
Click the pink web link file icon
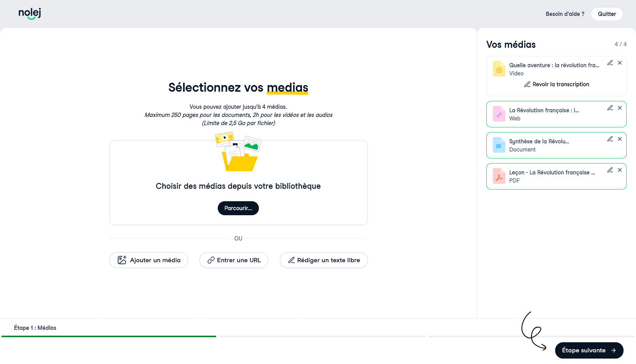(x=499, y=114)
